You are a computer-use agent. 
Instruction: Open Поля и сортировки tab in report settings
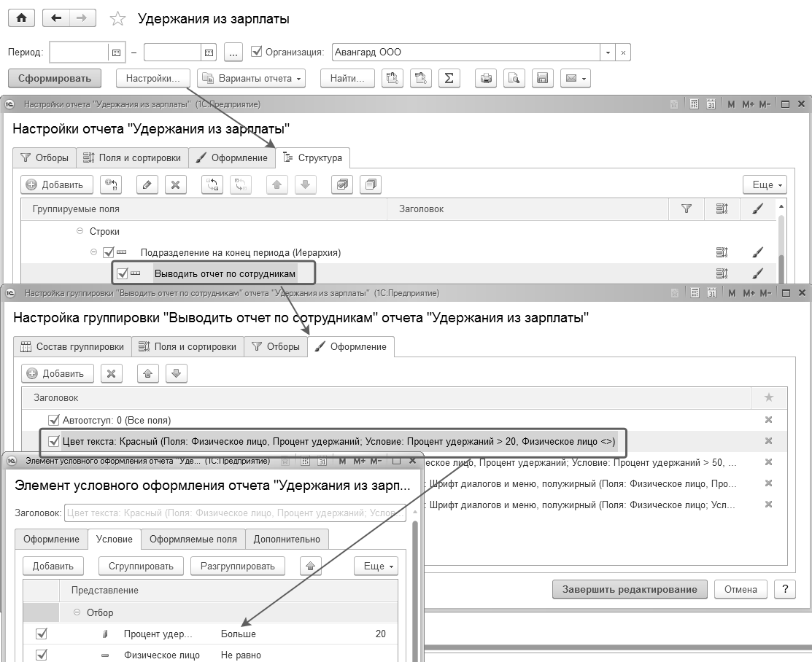[x=133, y=158]
